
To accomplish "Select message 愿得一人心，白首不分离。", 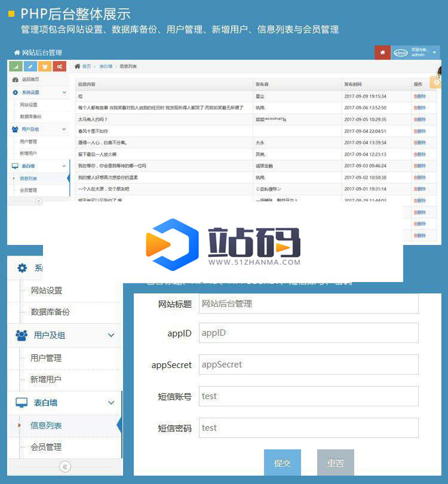I will tap(103, 143).
